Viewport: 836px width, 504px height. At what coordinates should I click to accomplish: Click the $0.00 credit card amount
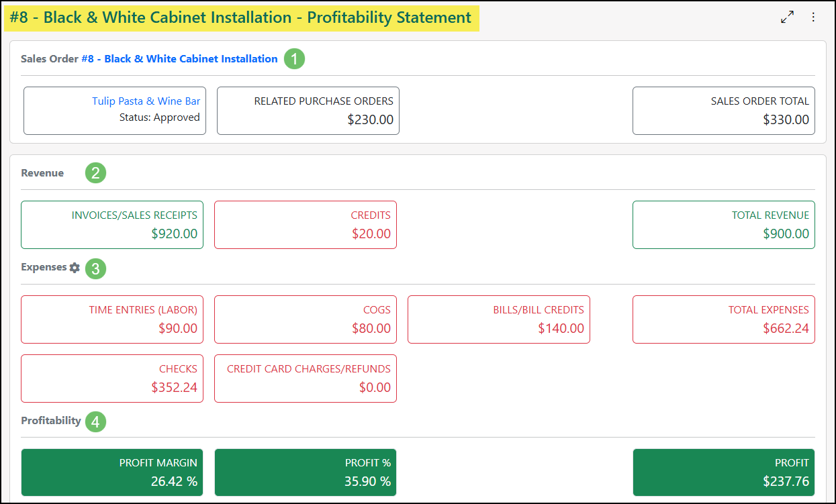[375, 388]
